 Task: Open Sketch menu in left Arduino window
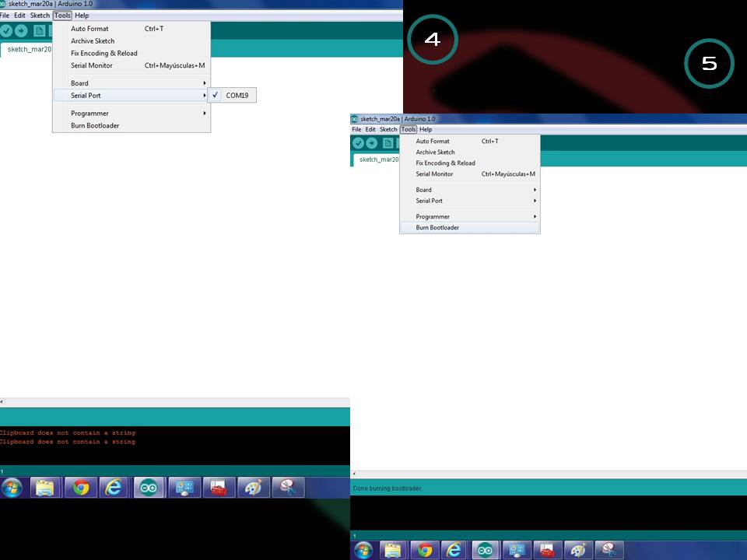point(40,16)
